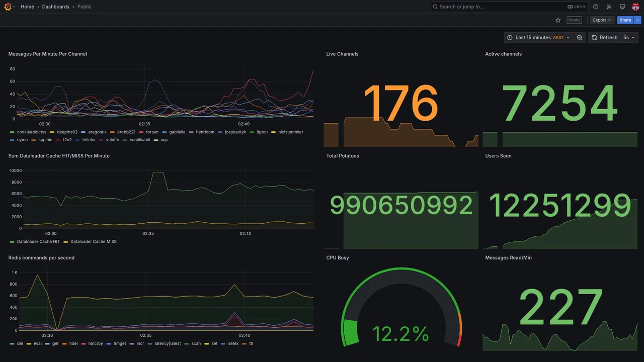The width and height of the screenshot is (644, 362).
Task: Open color picker for t2x2 swatch
Action: (58, 140)
